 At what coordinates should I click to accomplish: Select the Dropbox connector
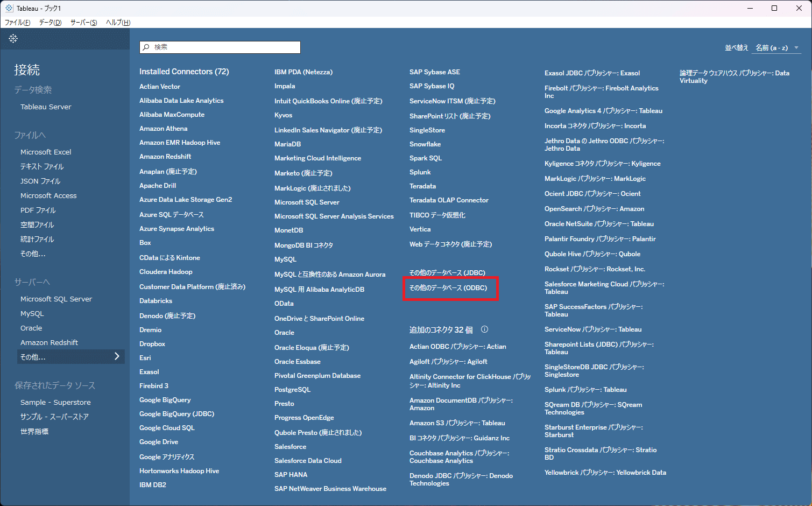pos(152,344)
